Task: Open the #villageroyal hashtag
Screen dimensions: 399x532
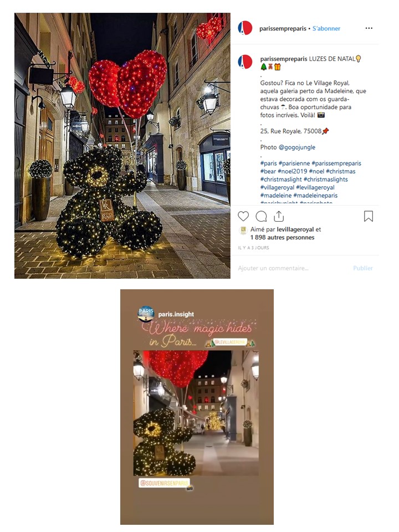Action: pyautogui.click(x=277, y=187)
